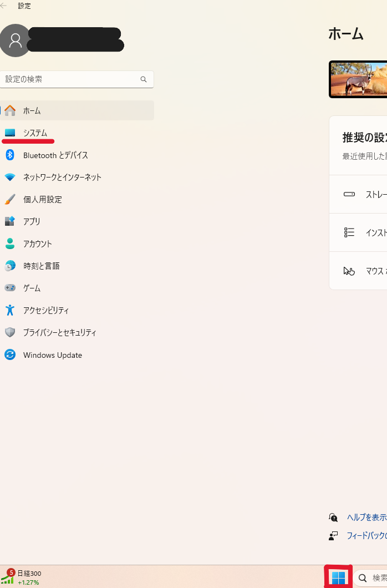Click the Home icon in sidebar

(x=10, y=111)
